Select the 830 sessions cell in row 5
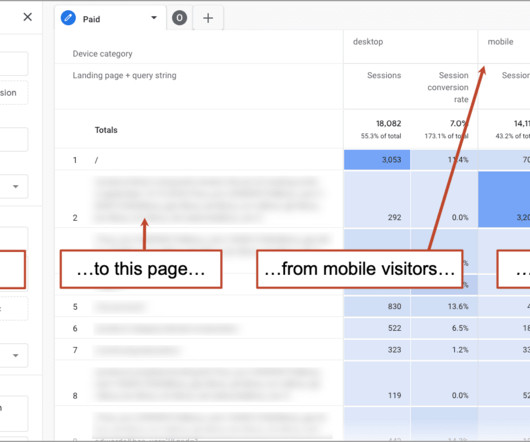 pyautogui.click(x=377, y=306)
